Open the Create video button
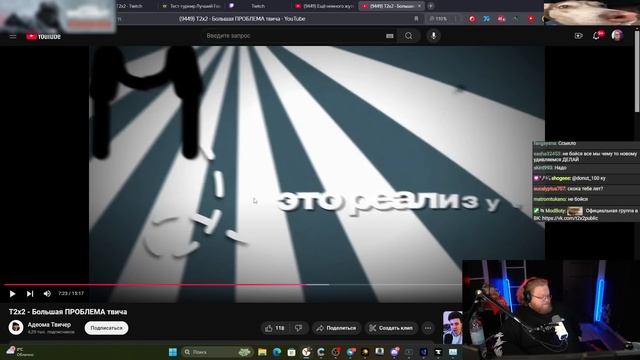640x360 pixels. tap(578, 36)
